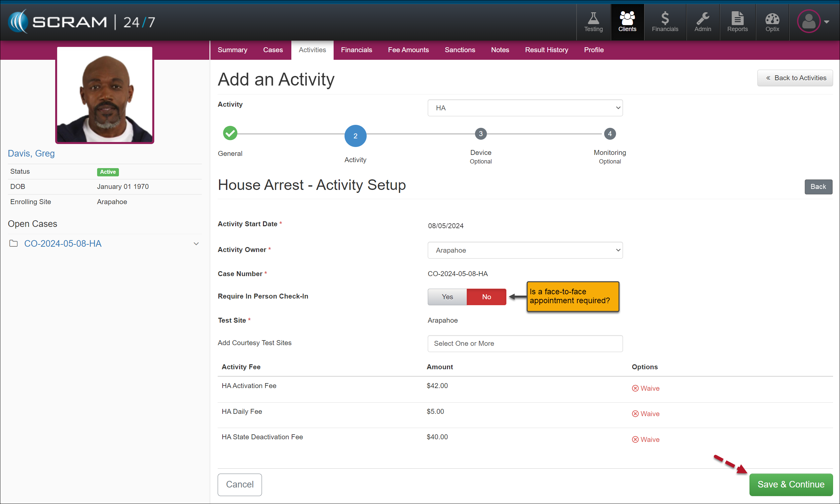Viewport: 840px width, 504px height.
Task: Switch to the Sanctions tab
Action: click(x=459, y=50)
